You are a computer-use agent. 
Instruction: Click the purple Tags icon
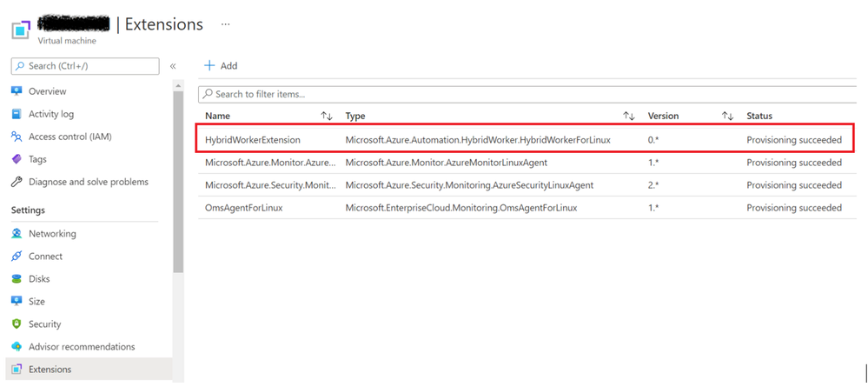(x=17, y=159)
